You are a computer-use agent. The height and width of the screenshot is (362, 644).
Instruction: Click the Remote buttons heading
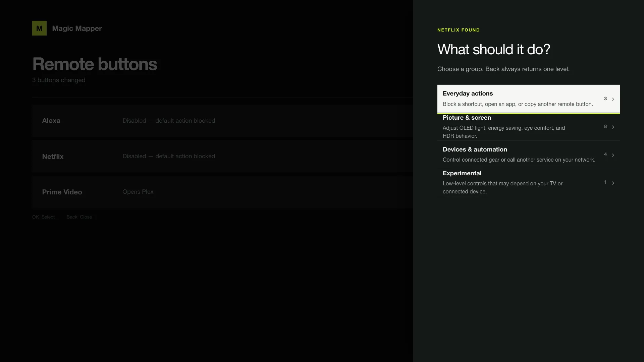pos(95,64)
